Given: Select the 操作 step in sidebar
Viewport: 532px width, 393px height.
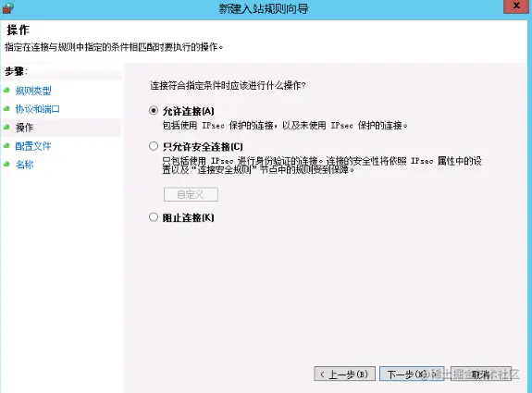Looking at the screenshot, I should (24, 128).
